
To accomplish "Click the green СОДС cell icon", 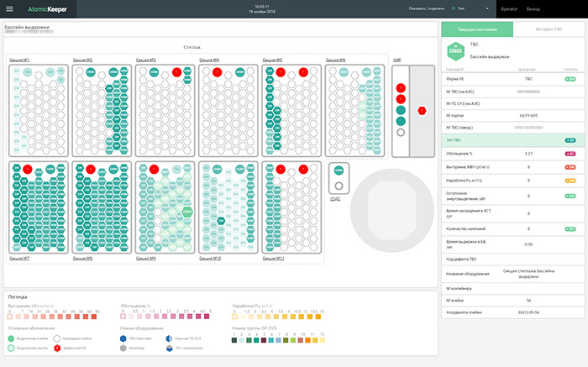I will [339, 170].
